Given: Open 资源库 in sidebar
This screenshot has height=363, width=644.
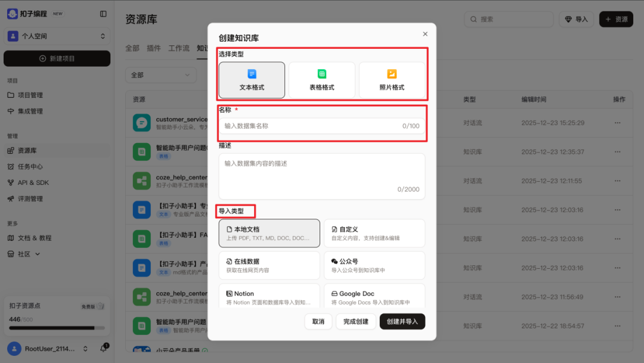Looking at the screenshot, I should [x=57, y=150].
